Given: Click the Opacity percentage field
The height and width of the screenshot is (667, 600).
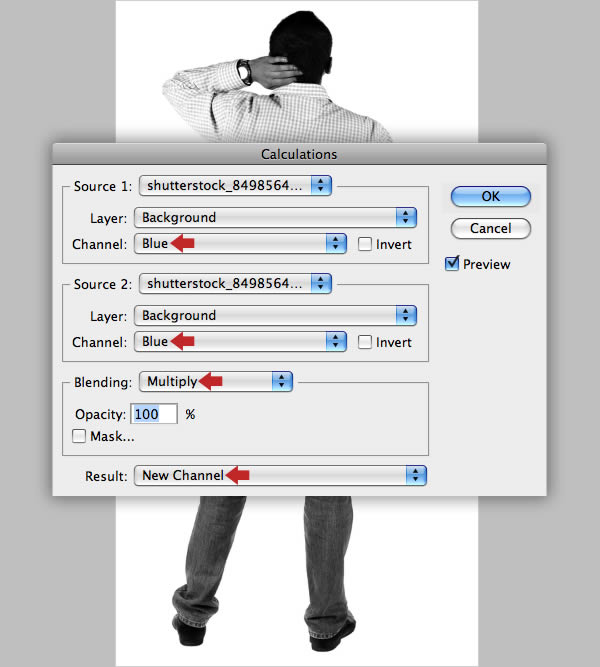Looking at the screenshot, I should click(154, 414).
